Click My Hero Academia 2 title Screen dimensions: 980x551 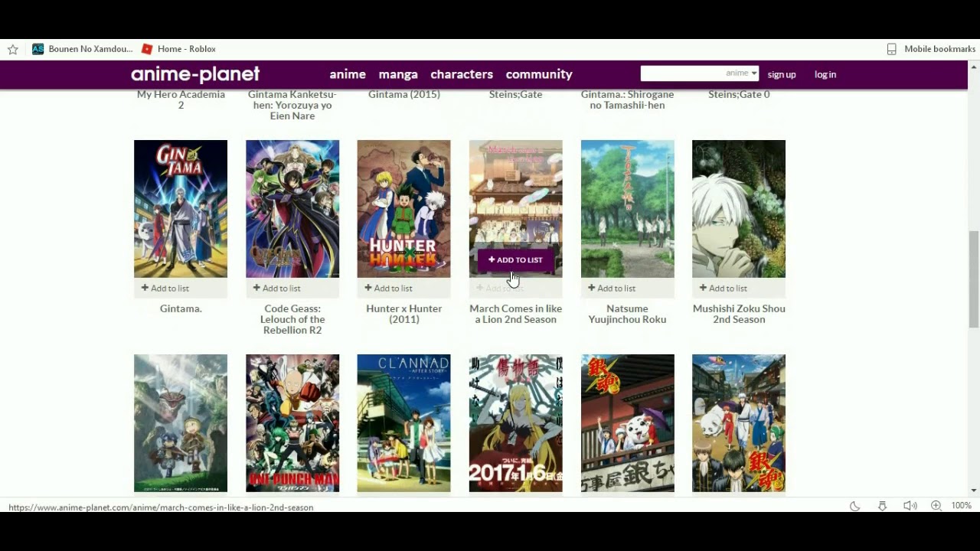pos(181,99)
